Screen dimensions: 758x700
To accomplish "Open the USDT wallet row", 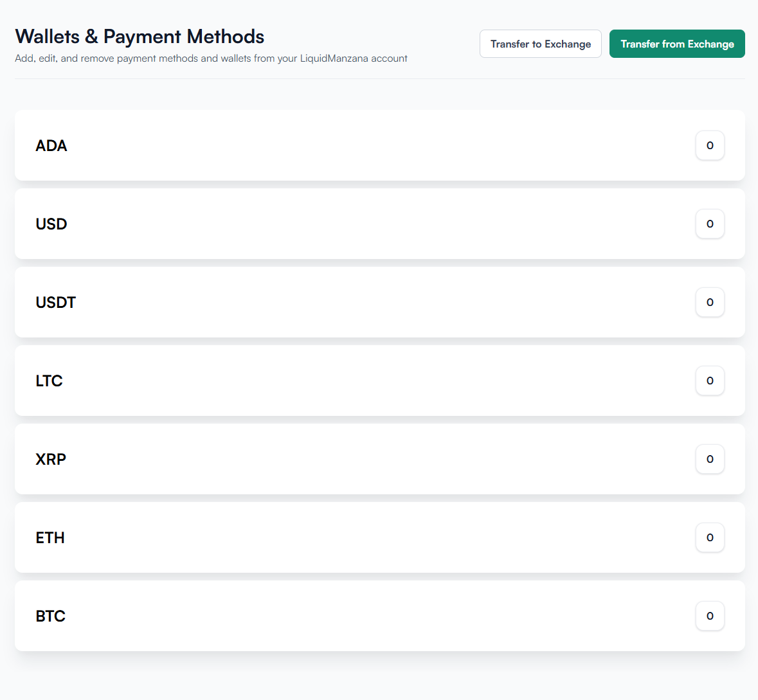I will pos(379,302).
